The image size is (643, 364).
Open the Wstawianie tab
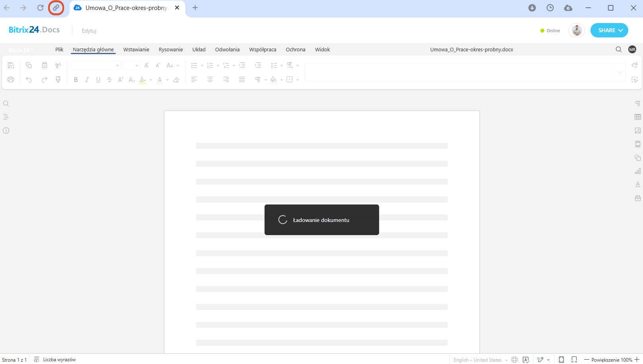pos(136,49)
